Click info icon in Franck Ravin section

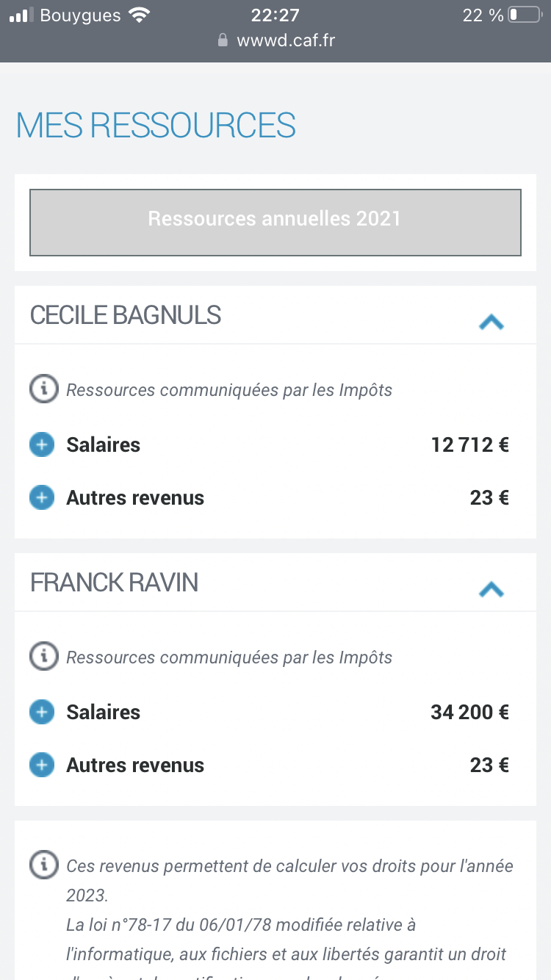(43, 656)
